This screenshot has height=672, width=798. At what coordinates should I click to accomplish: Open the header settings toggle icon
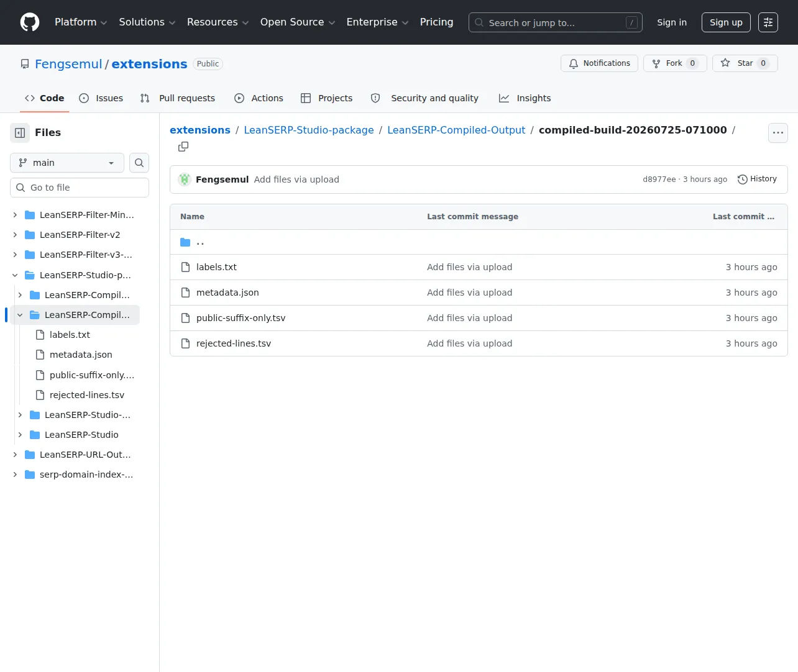pyautogui.click(x=768, y=22)
